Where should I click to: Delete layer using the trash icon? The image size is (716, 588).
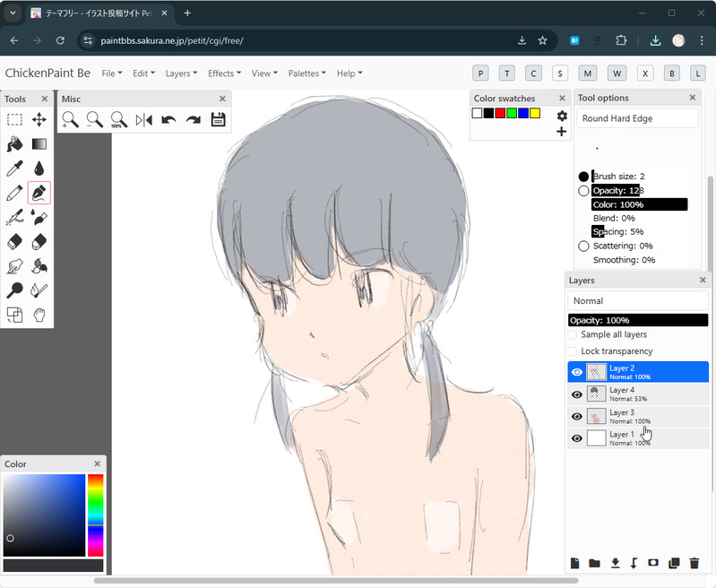(x=694, y=563)
